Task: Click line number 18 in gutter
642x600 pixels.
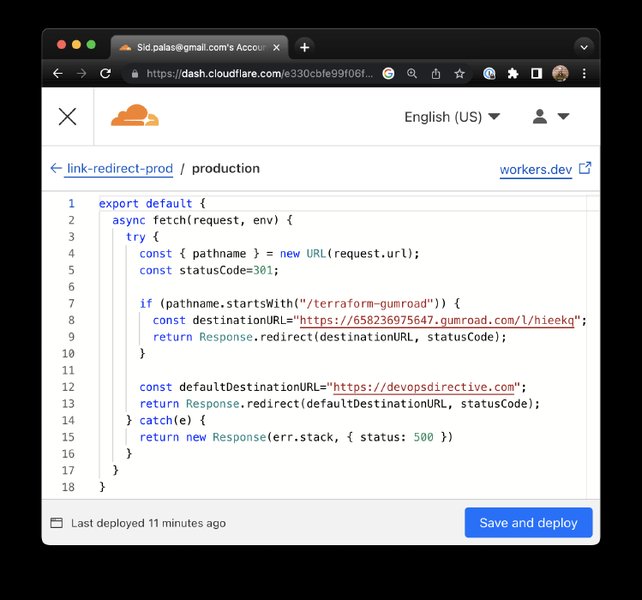Action: coord(68,487)
